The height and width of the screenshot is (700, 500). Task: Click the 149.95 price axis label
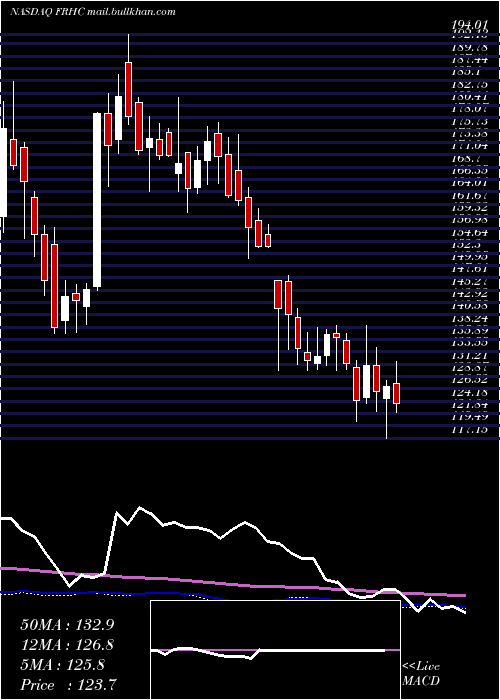pos(469,257)
